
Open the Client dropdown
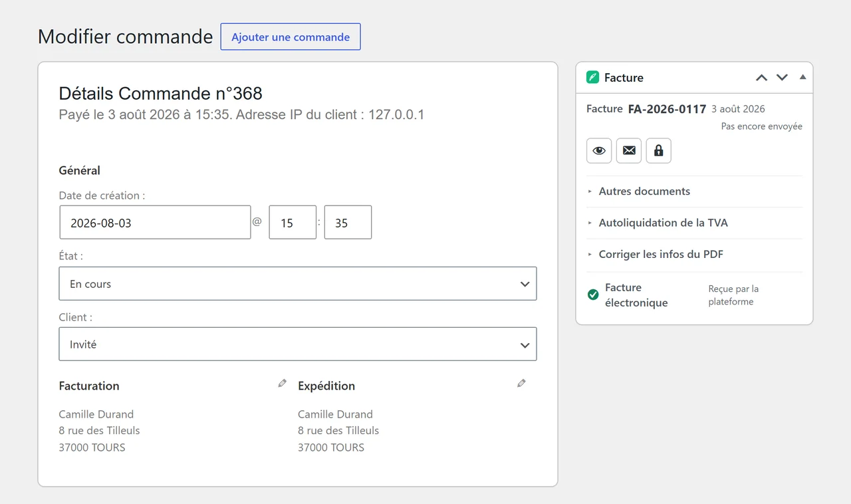[x=298, y=344]
